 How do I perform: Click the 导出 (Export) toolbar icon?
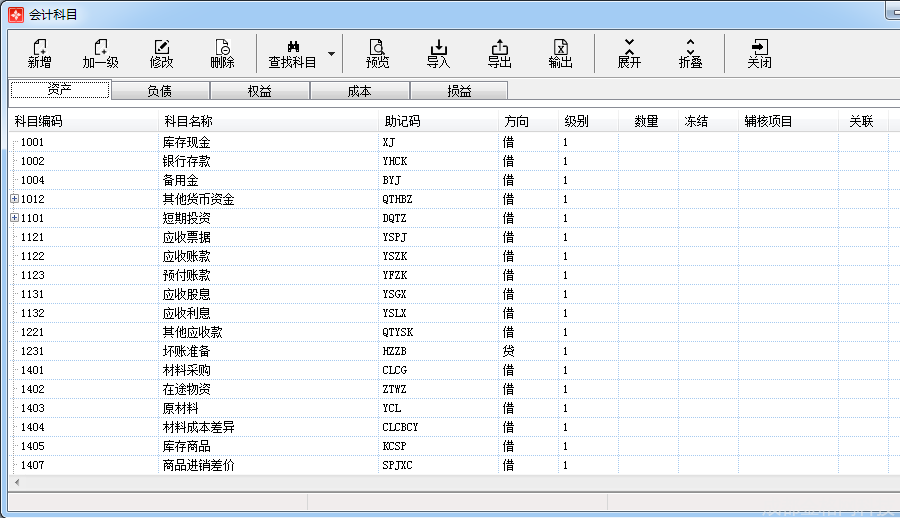pos(500,48)
